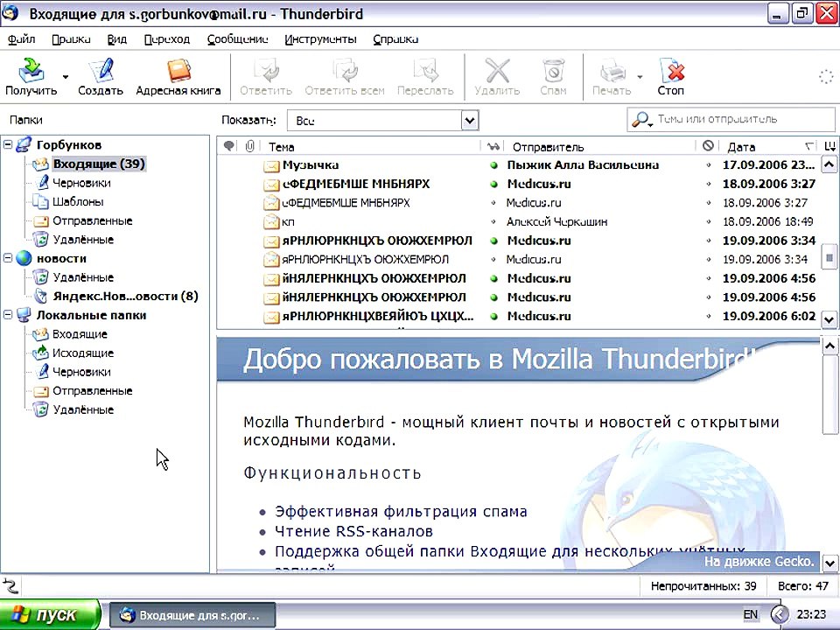Select Удалённые folder under Горбунков
The width and height of the screenshot is (840, 630).
pos(83,240)
